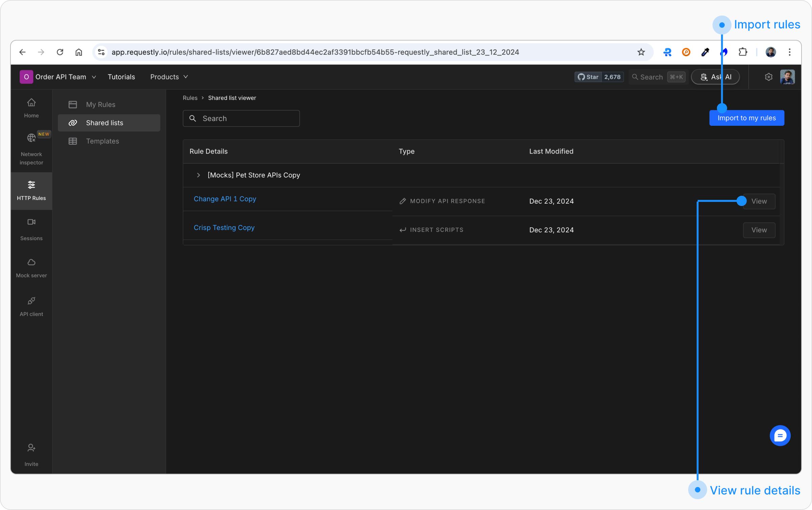The height and width of the screenshot is (510, 812).
Task: Open the Change API 1 Copy link
Action: [x=225, y=199]
